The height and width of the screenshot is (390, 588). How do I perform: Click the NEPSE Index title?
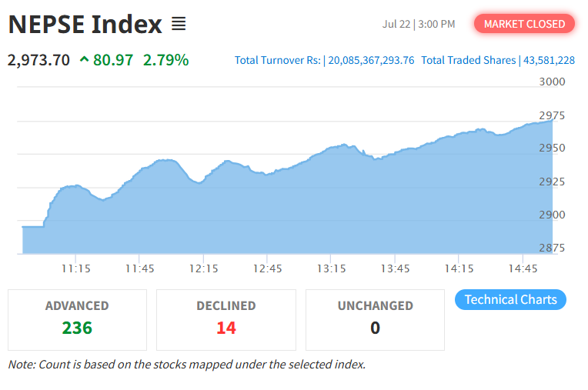[85, 25]
